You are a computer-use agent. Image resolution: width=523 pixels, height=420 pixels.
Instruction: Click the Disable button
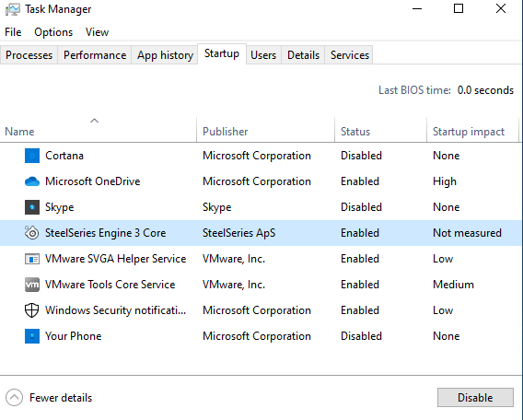pyautogui.click(x=475, y=397)
